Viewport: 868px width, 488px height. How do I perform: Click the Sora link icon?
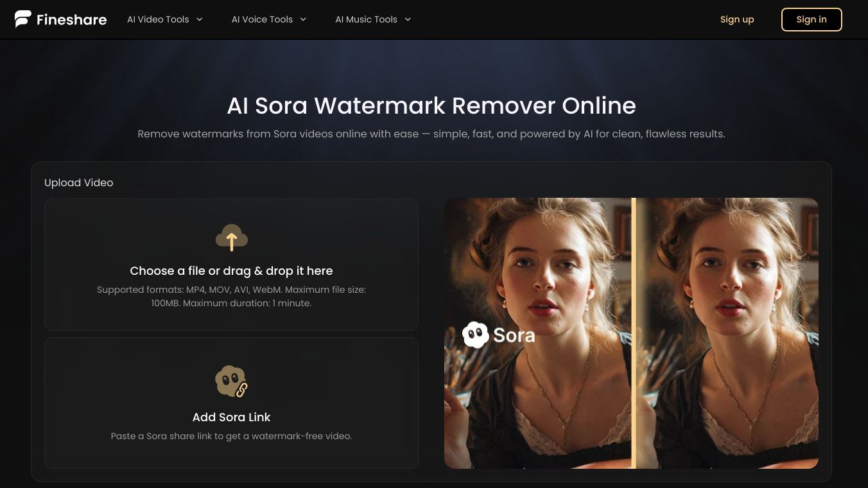pyautogui.click(x=232, y=381)
